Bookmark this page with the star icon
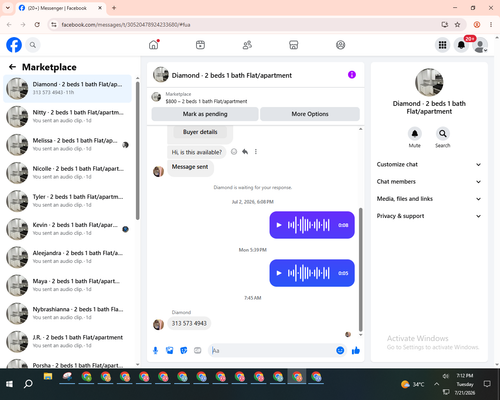The height and width of the screenshot is (400, 500). [457, 25]
